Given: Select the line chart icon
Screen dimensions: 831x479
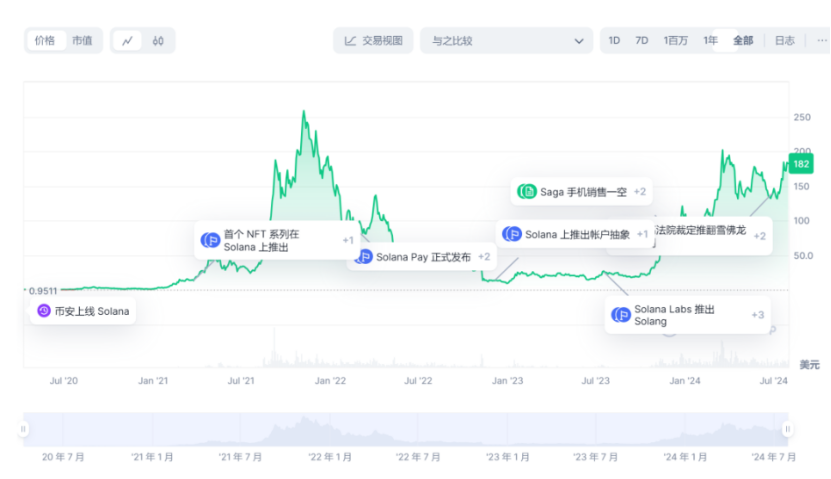Looking at the screenshot, I should tap(127, 41).
